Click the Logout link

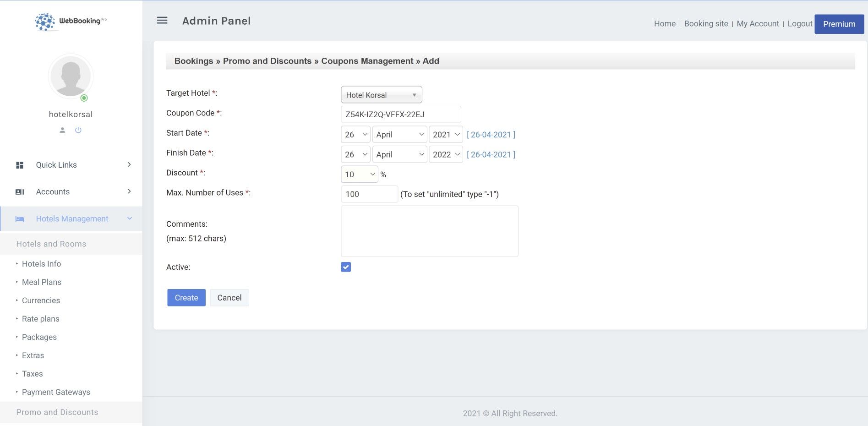click(x=800, y=24)
